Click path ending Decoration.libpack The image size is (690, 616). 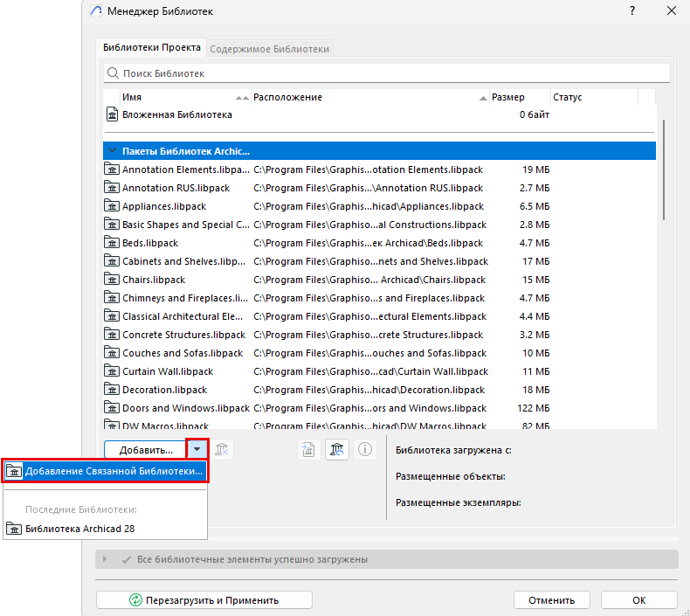click(x=369, y=390)
